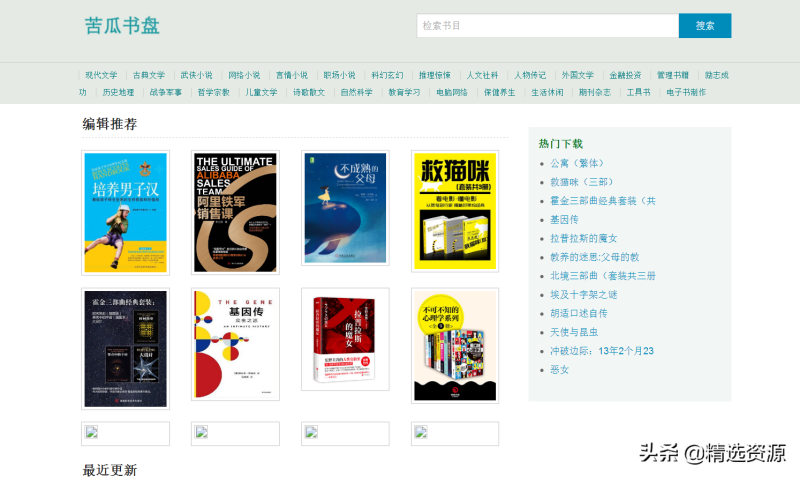Open the 自然科学 category

tap(357, 92)
